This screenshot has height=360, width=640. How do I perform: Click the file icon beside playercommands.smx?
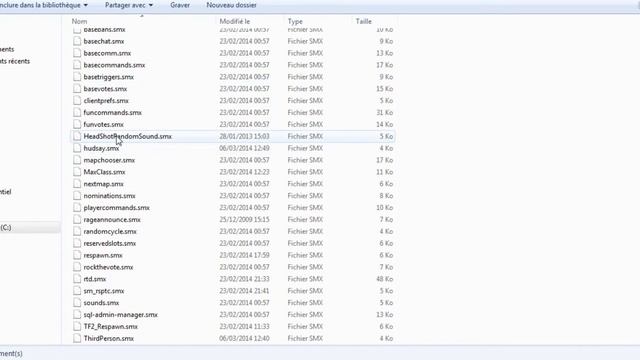coord(77,207)
